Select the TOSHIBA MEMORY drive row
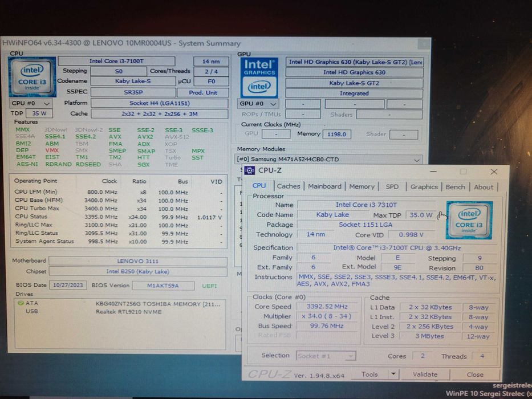The image size is (532, 399). tap(120, 304)
